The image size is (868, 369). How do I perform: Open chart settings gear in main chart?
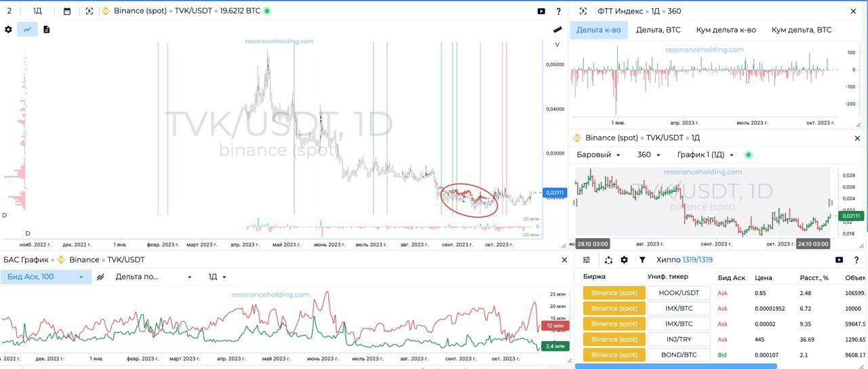click(x=8, y=30)
